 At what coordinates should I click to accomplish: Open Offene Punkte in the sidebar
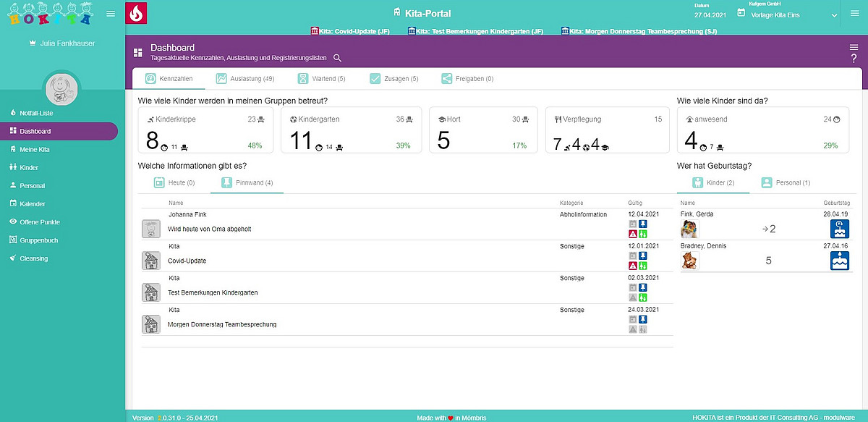40,221
